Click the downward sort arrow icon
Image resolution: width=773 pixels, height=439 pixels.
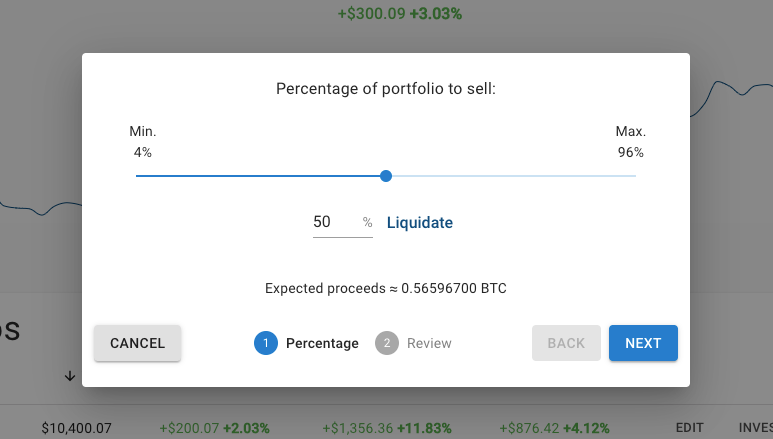(70, 376)
